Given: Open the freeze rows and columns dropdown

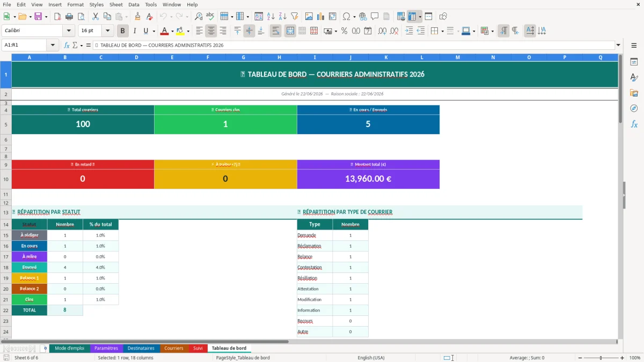Looking at the screenshot, I should pyautogui.click(x=420, y=17).
